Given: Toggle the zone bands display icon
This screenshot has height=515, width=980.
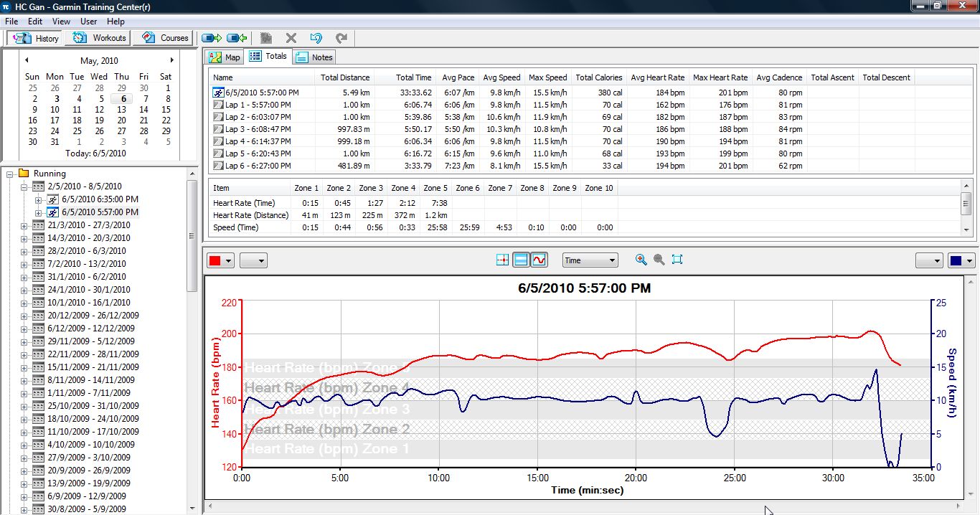Looking at the screenshot, I should 521,260.
